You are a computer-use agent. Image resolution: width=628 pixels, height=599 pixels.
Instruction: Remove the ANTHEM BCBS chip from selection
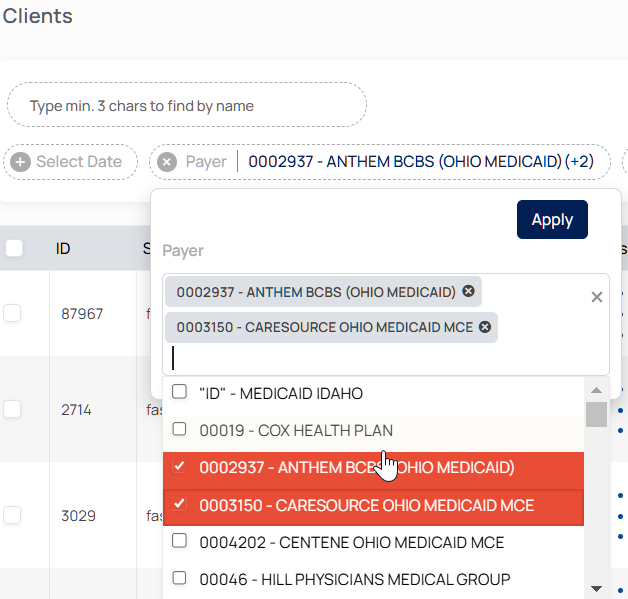tap(468, 291)
